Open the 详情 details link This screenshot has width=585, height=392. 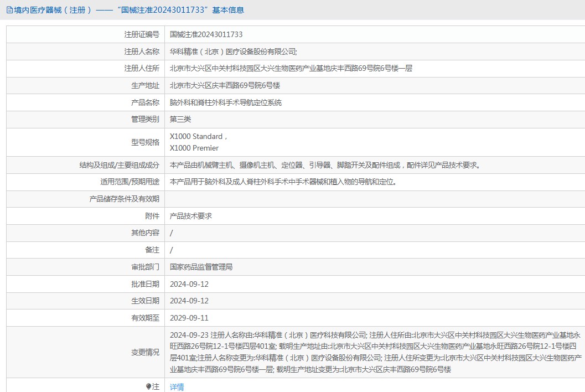tap(177, 387)
